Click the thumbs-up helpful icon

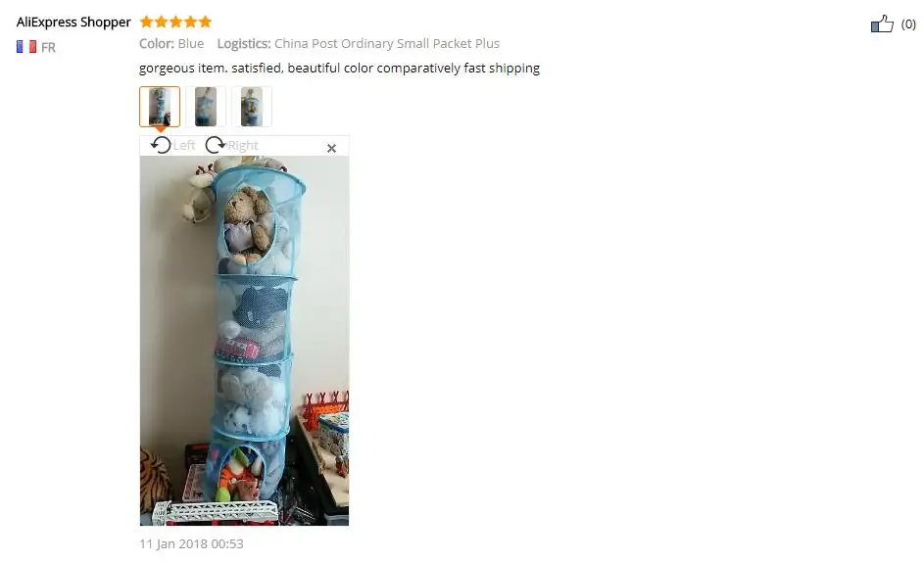pos(882,23)
